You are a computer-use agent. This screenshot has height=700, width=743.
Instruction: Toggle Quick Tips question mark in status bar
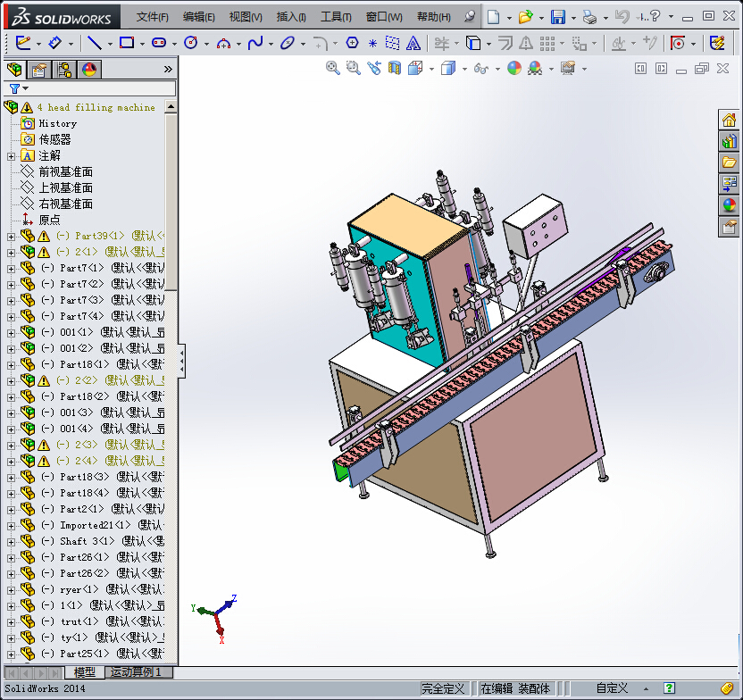point(669,687)
